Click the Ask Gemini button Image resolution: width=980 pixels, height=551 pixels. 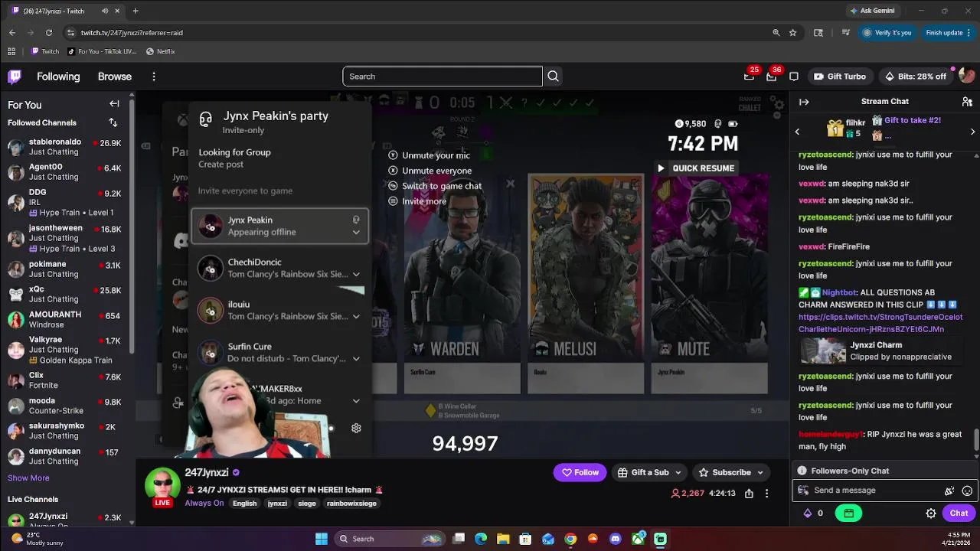tap(872, 11)
